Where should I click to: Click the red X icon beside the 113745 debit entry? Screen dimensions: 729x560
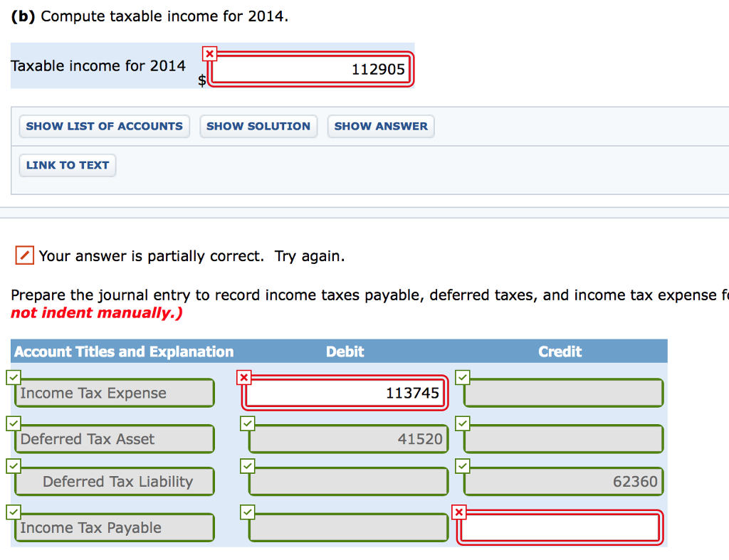245,377
